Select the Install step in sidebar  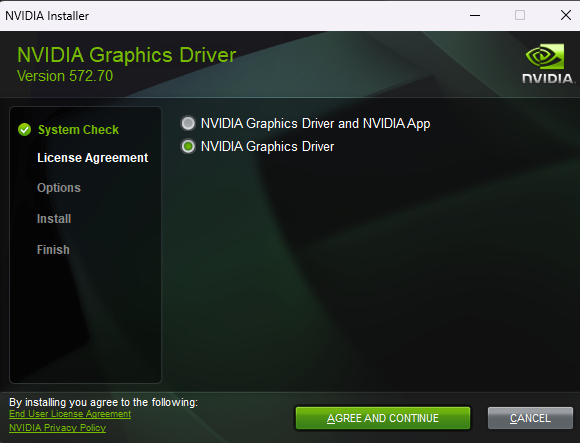pos(54,219)
